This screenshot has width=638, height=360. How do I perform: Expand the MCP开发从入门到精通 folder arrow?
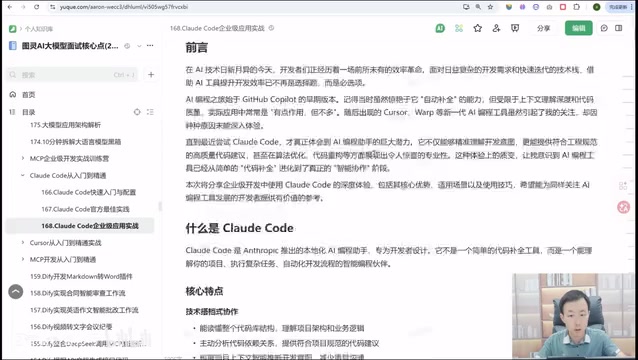click(23, 259)
